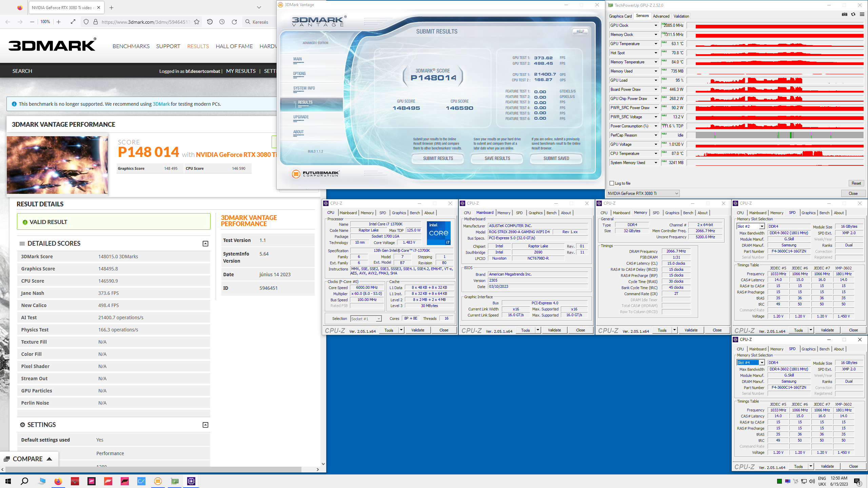Image resolution: width=868 pixels, height=488 pixels.
Task: Switch to GPU-Z on the taskbar
Action: tap(175, 481)
